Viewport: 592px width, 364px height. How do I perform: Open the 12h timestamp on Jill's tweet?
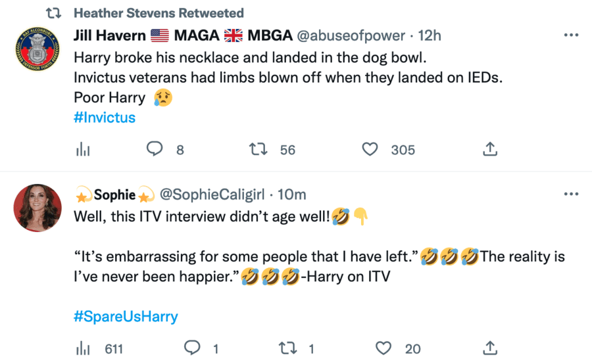pos(431,35)
